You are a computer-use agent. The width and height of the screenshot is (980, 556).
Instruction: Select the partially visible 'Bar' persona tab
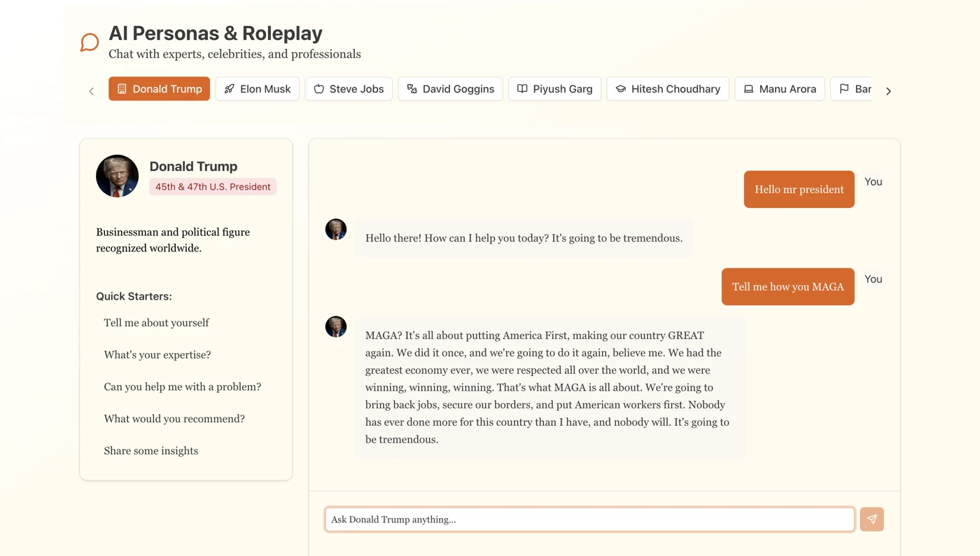[x=851, y=89]
